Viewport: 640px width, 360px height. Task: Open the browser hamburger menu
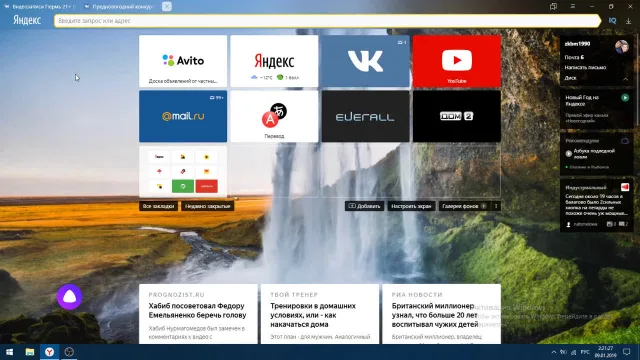tap(573, 7)
